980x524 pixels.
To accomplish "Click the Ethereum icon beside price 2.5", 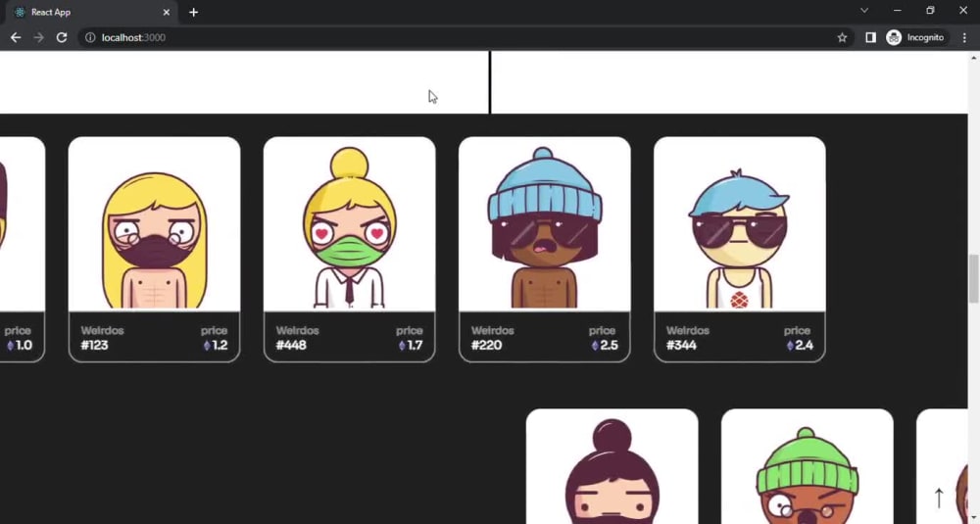I will click(x=595, y=346).
